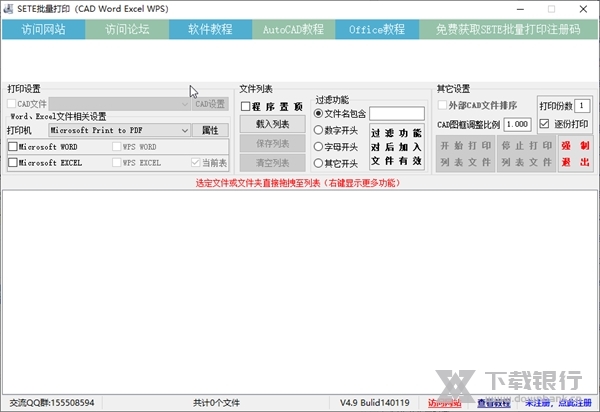The height and width of the screenshot is (412, 600).
Task: Open 免费获取SETE批量打印注册码 tab
Action: (x=508, y=29)
